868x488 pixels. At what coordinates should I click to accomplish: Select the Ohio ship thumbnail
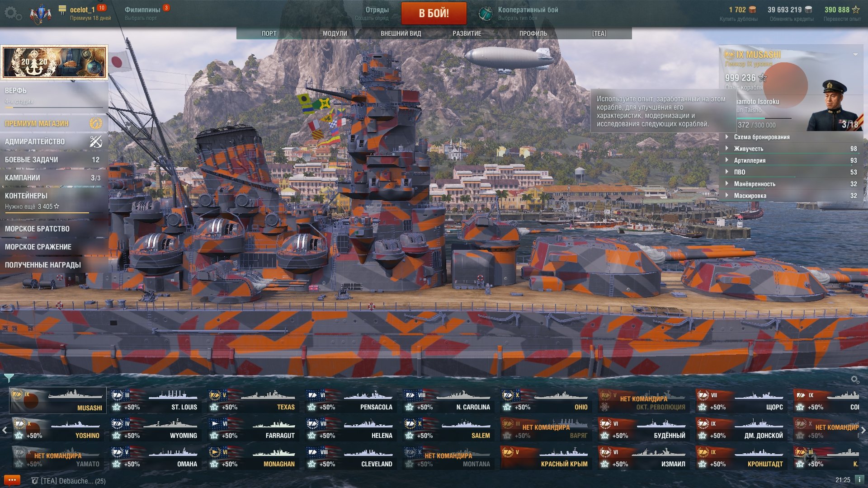[x=546, y=400]
